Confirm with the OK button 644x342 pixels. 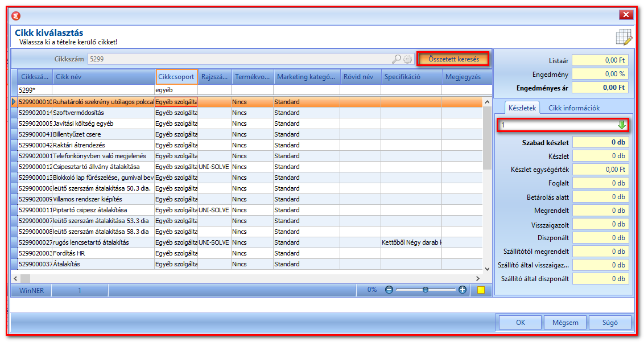(x=521, y=323)
